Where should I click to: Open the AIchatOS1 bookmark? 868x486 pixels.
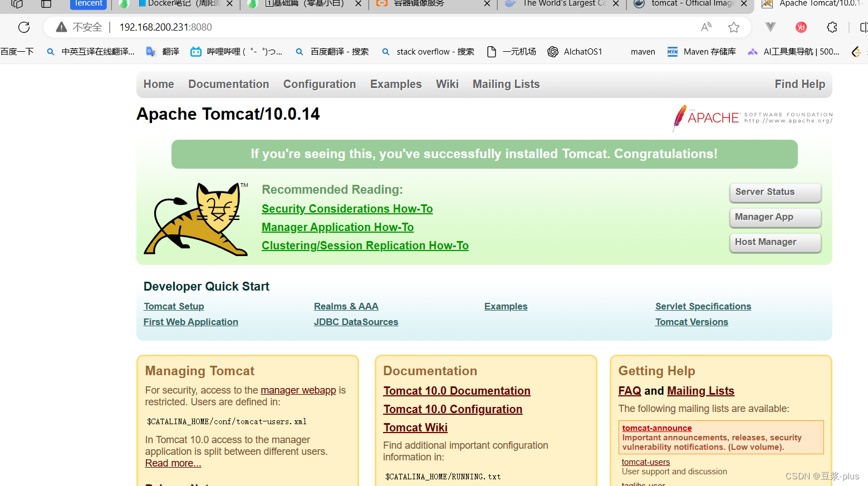tap(575, 52)
